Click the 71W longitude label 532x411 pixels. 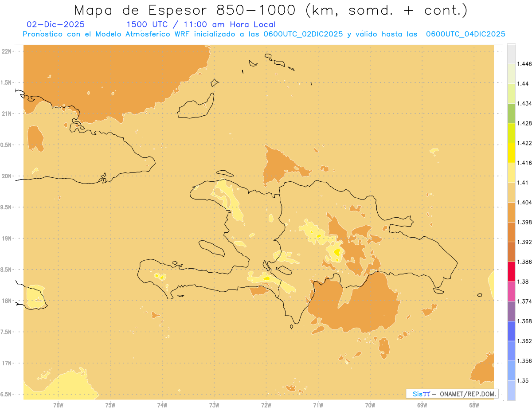318,405
